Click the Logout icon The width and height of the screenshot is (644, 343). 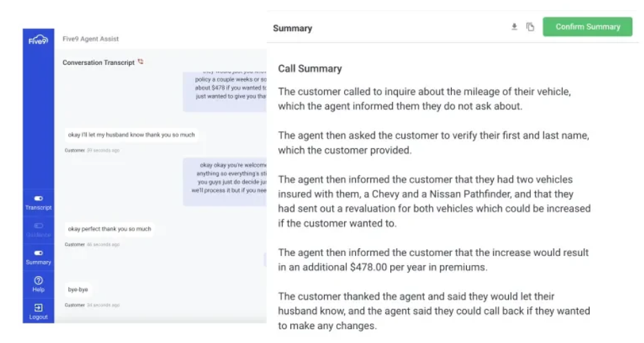tap(38, 308)
